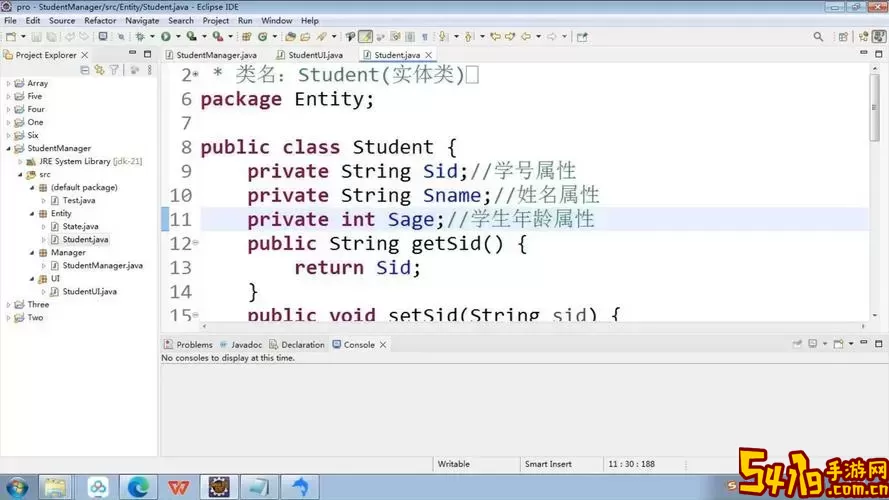Click the New file toolbar icon
Screen dimensions: 889x500
click(11, 37)
